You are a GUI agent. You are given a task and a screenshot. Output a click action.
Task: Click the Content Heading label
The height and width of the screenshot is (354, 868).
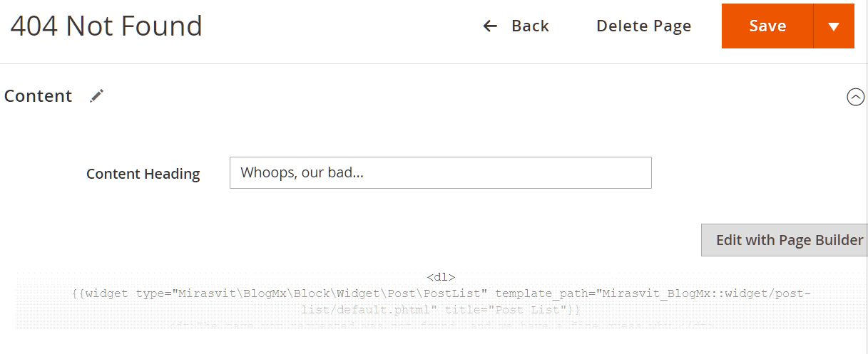pyautogui.click(x=143, y=174)
